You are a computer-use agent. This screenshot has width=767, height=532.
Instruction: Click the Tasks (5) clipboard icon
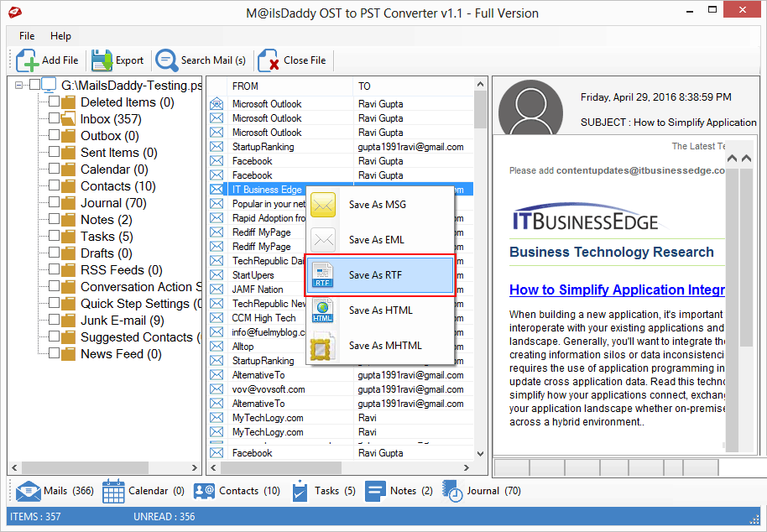tap(300, 491)
